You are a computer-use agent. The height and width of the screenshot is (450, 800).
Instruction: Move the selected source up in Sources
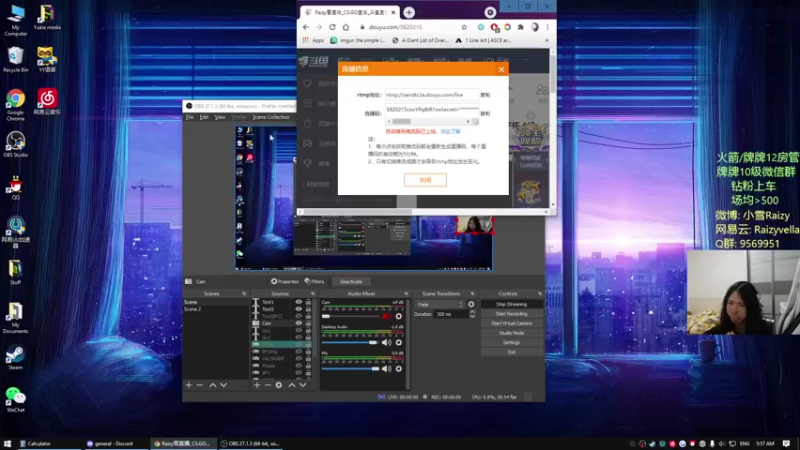click(x=292, y=385)
